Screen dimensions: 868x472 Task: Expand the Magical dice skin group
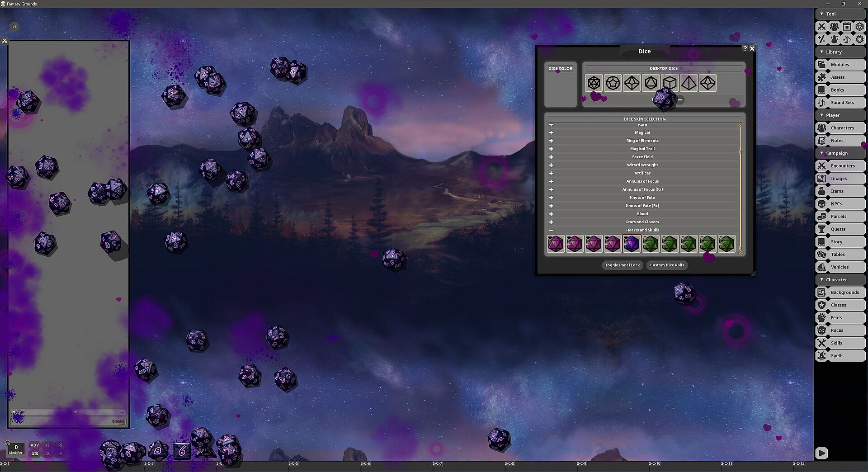pyautogui.click(x=551, y=132)
